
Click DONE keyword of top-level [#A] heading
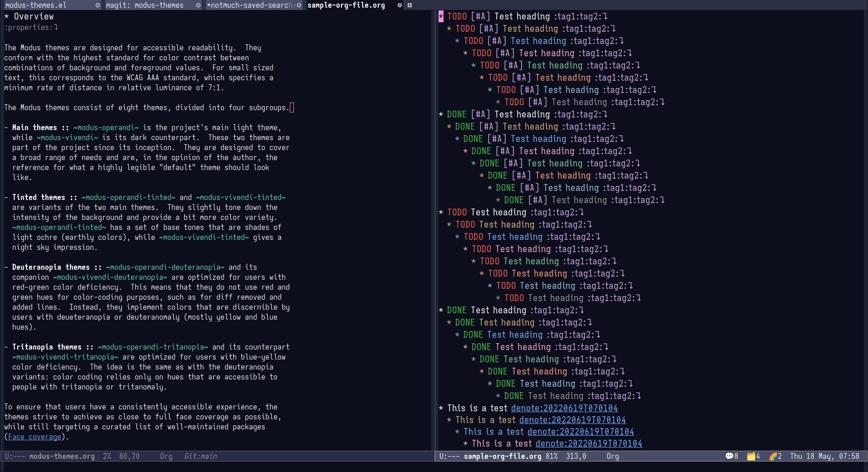(x=457, y=114)
